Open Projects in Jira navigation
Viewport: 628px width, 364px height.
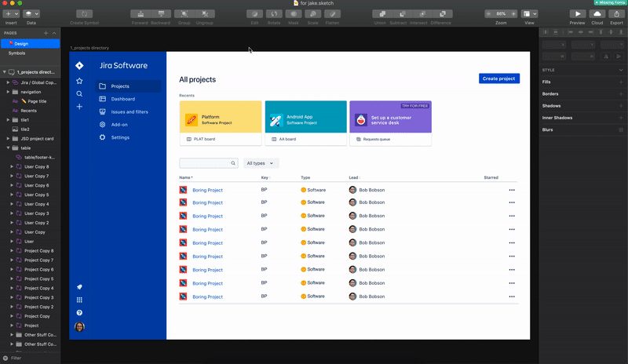(128, 86)
